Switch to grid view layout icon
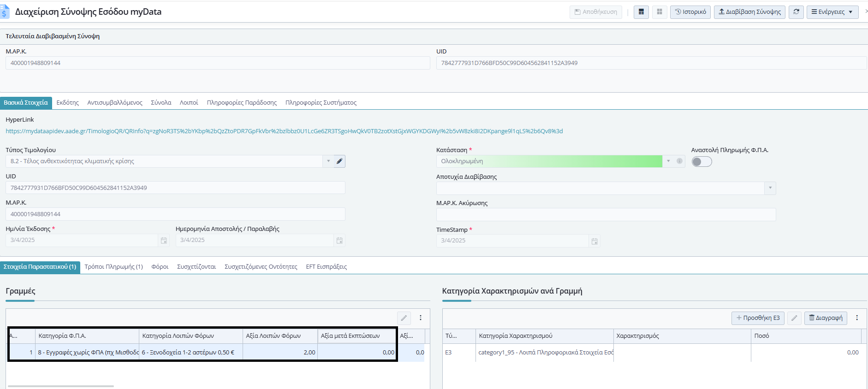The width and height of the screenshot is (868, 389). tap(660, 12)
